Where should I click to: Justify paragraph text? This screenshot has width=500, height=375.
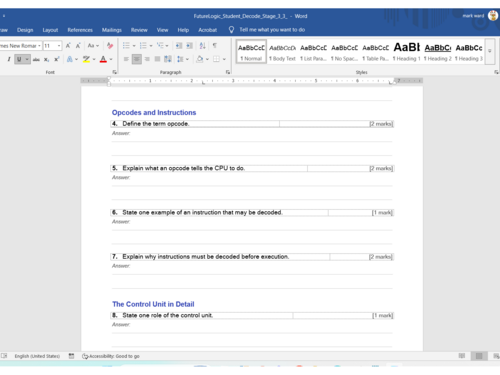(157, 59)
